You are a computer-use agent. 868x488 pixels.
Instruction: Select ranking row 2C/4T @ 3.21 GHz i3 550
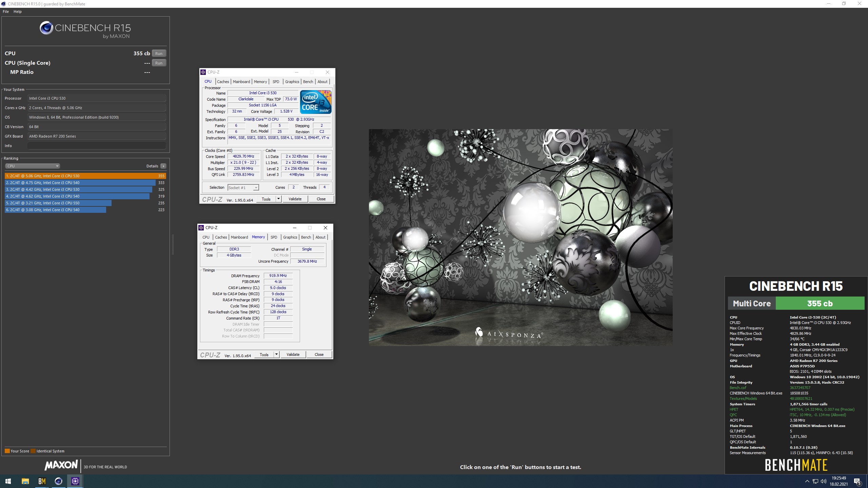[x=85, y=203]
